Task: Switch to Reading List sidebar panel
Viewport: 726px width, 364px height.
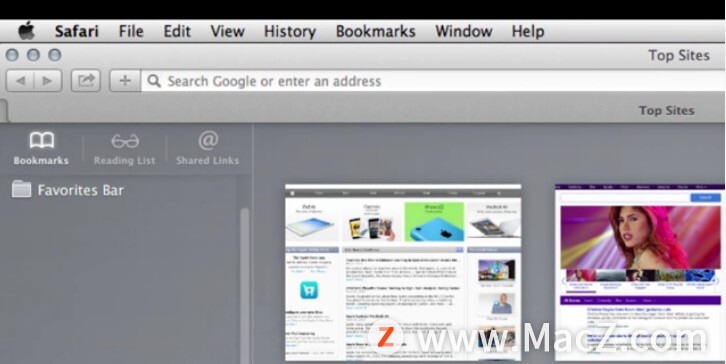Action: pyautogui.click(x=125, y=148)
